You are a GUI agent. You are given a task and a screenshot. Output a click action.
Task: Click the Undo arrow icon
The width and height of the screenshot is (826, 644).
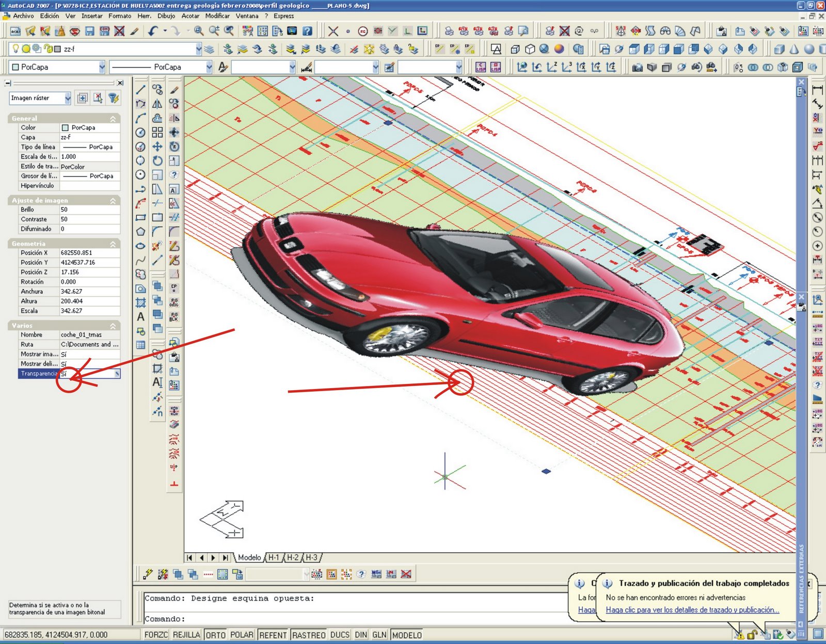pos(153,31)
